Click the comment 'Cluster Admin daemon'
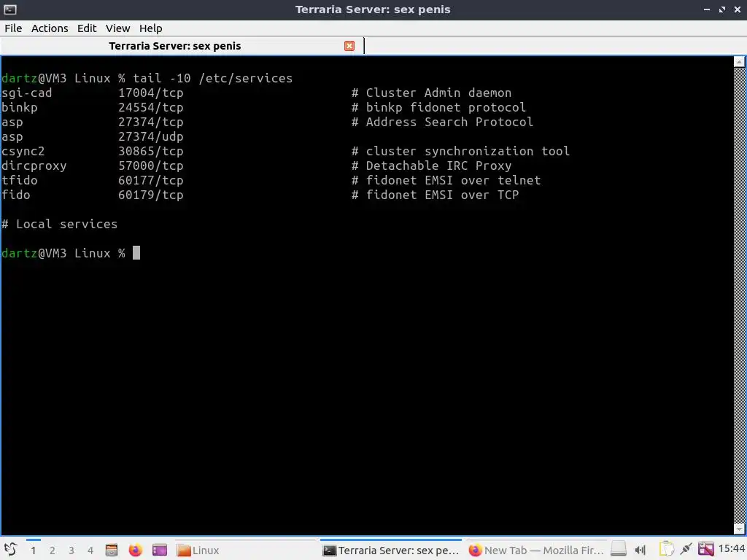 pyautogui.click(x=438, y=93)
